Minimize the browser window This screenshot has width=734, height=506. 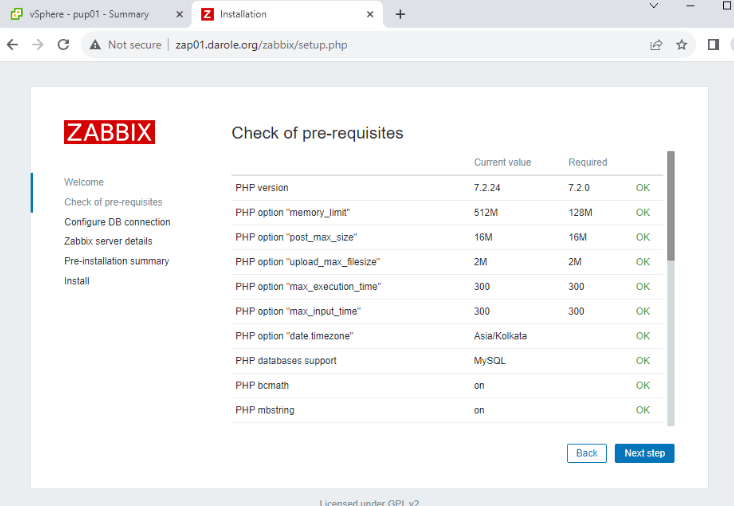[x=690, y=6]
